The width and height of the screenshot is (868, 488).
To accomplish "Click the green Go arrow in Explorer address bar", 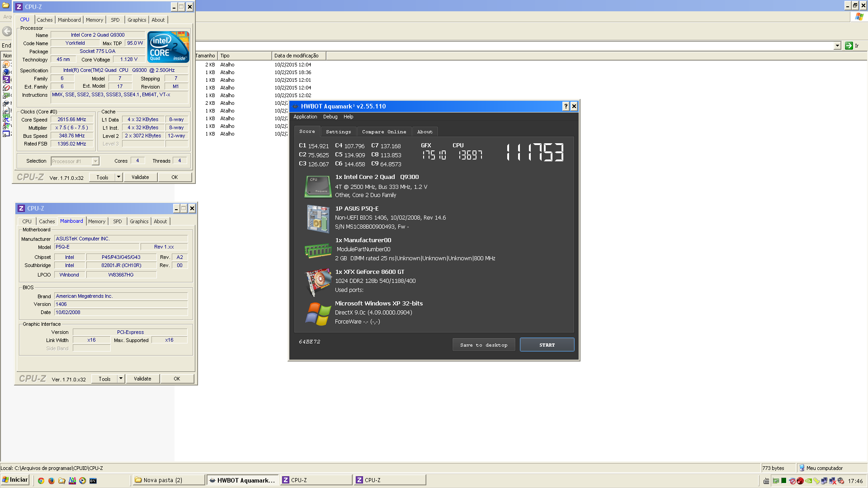I will pyautogui.click(x=849, y=46).
